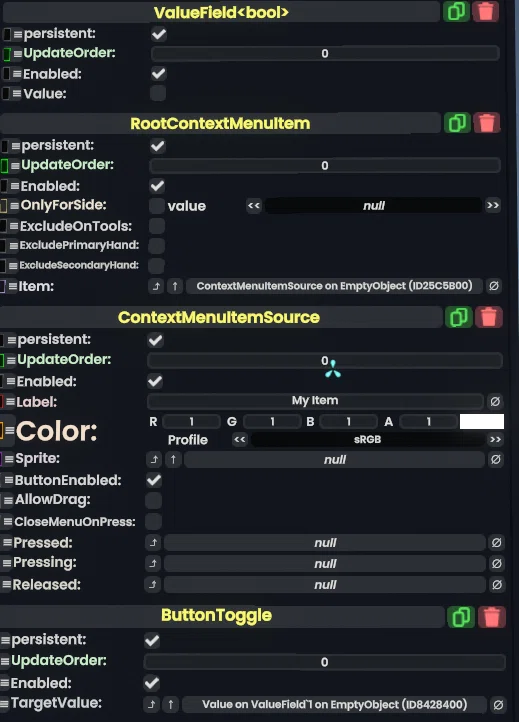Image resolution: width=519 pixels, height=722 pixels.
Task: Click the My Item label text field
Action: coord(315,401)
